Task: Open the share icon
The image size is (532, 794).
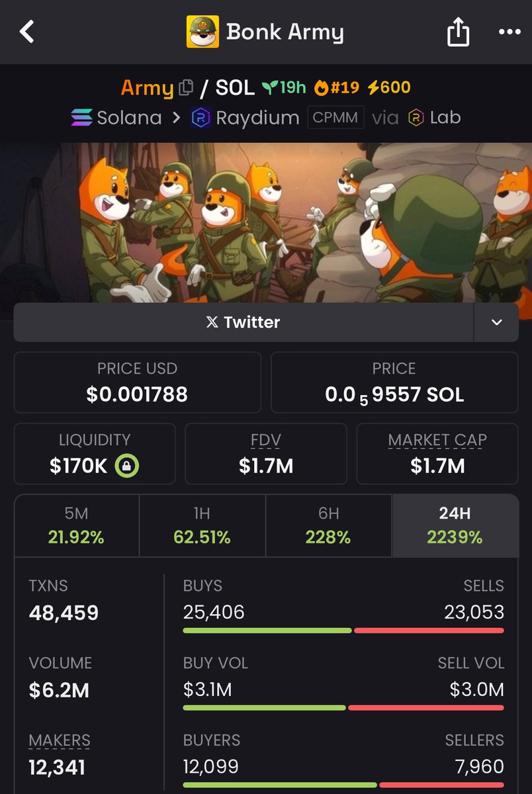Action: [458, 31]
